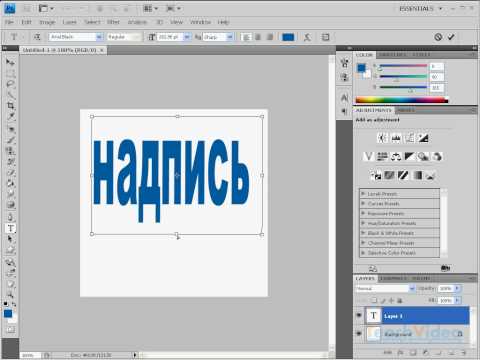
Task: Open the font family dropdown
Action: tap(99, 37)
